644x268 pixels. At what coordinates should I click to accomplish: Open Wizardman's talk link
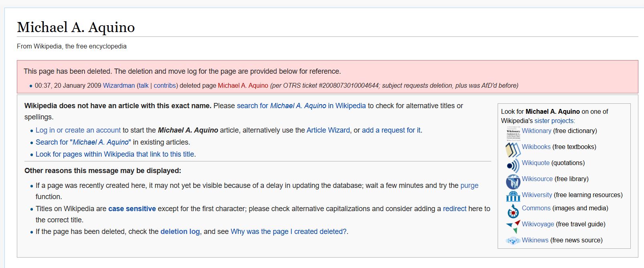(144, 85)
